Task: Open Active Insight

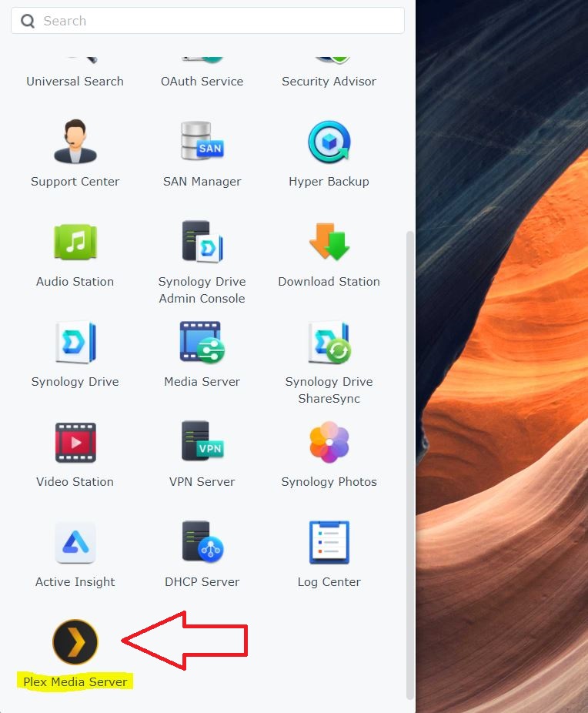Action: 75,543
